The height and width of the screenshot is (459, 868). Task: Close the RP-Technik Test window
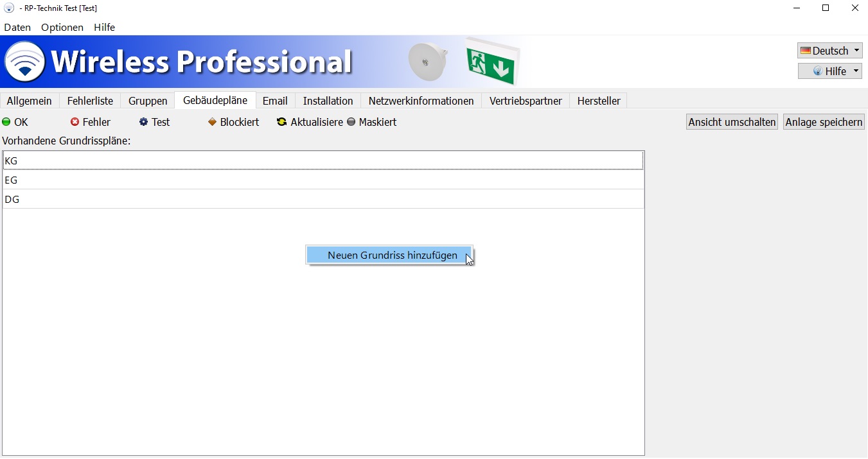(x=855, y=8)
